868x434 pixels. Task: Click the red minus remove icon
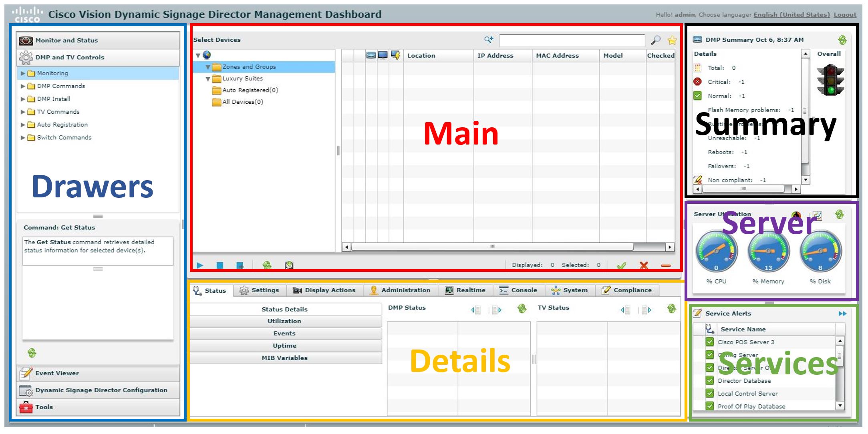click(666, 265)
